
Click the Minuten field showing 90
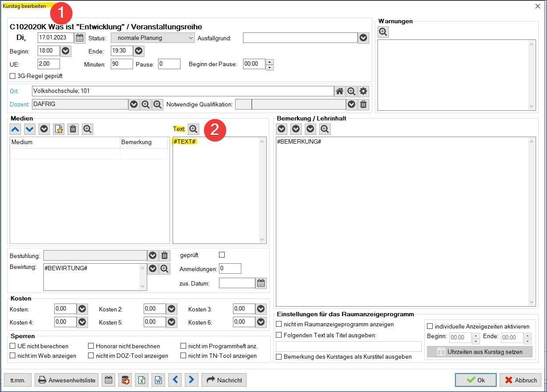tap(122, 64)
